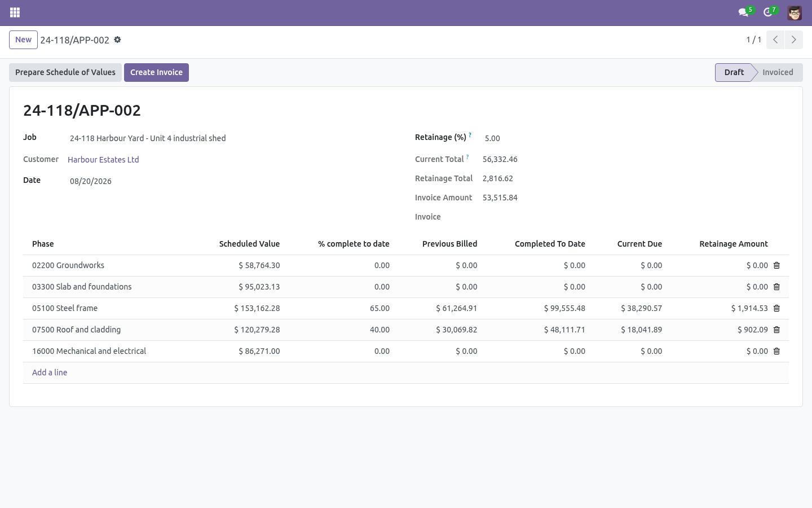Click the 1 / 1 pager counter
The image size is (812, 508).
[x=754, y=40]
